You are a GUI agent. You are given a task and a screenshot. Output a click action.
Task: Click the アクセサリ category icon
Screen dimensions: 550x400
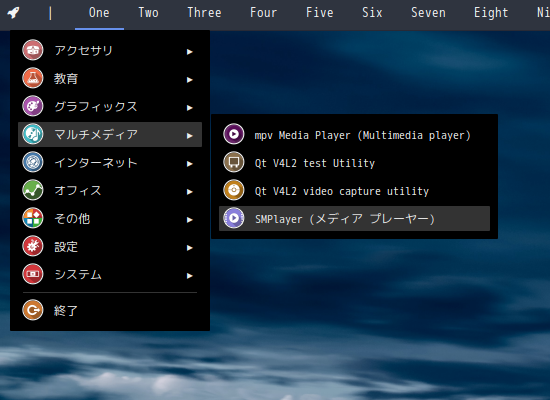[x=33, y=50]
